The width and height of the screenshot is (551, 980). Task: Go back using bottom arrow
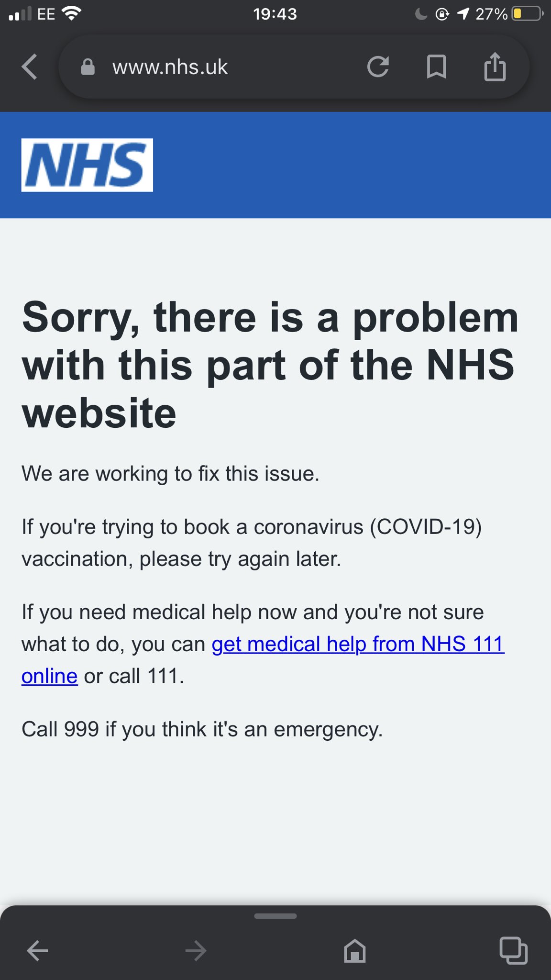coord(37,950)
